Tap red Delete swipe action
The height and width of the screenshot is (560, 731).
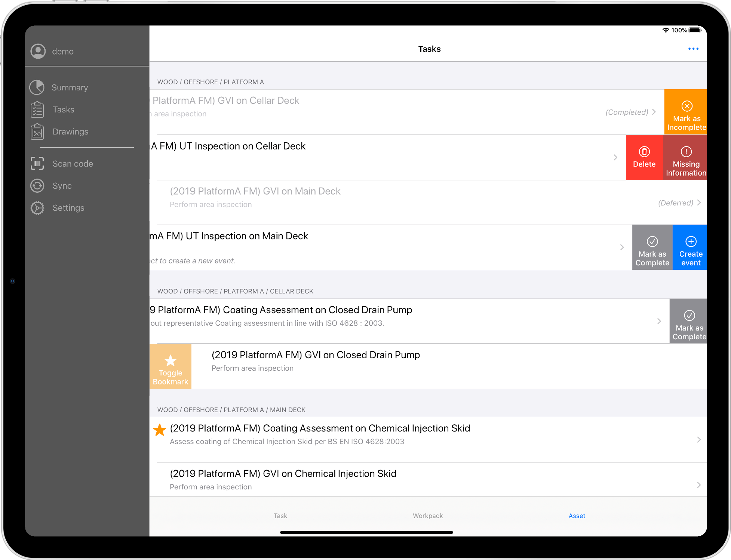coord(644,157)
